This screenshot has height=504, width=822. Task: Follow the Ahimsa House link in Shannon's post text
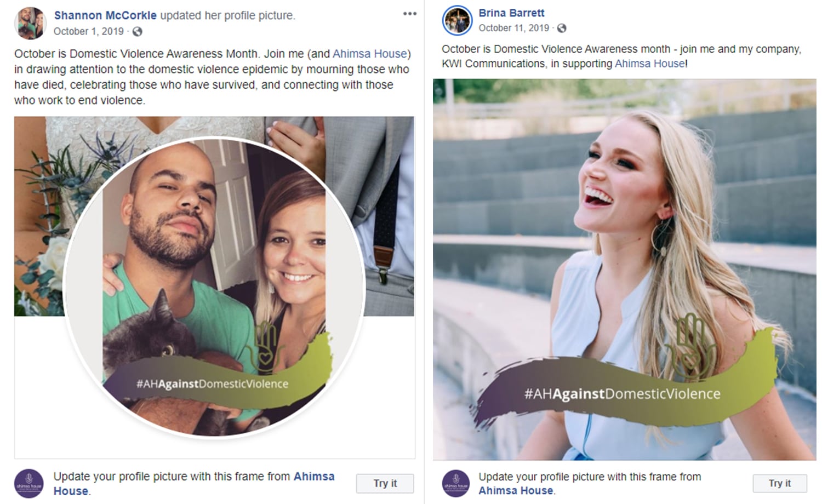click(370, 54)
